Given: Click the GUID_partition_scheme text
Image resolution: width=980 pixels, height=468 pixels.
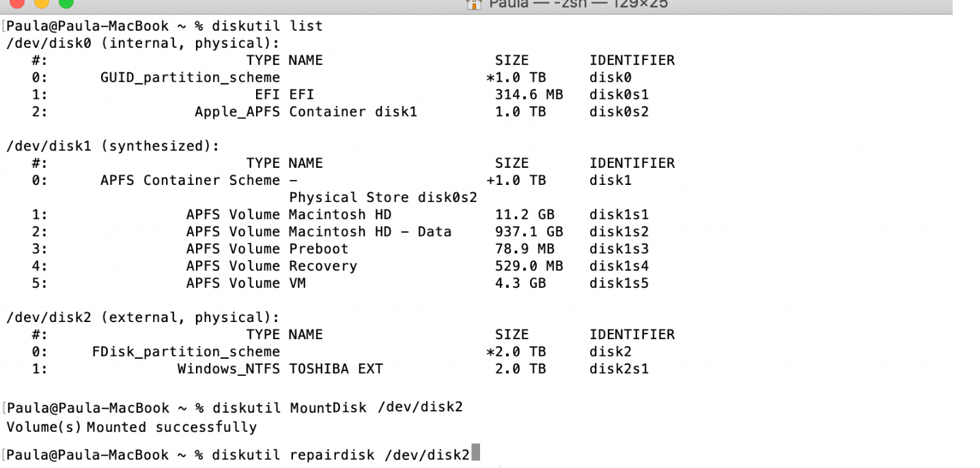Looking at the screenshot, I should tap(190, 77).
